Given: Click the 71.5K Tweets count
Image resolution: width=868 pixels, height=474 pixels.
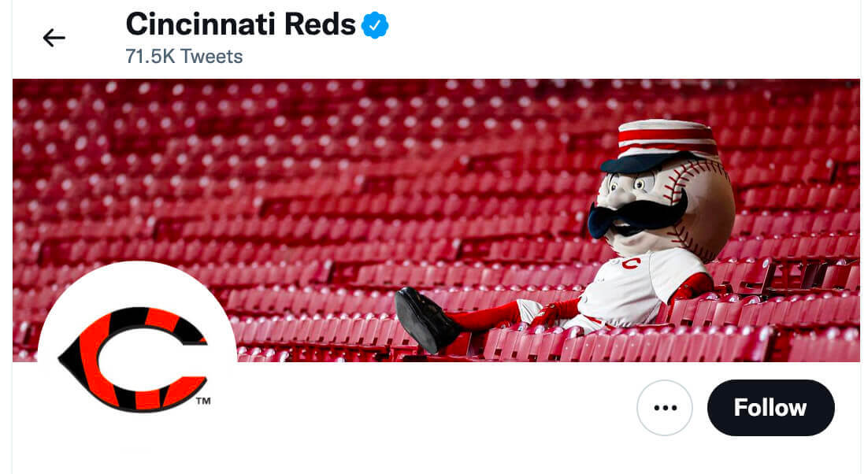Looking at the screenshot, I should click(x=184, y=57).
